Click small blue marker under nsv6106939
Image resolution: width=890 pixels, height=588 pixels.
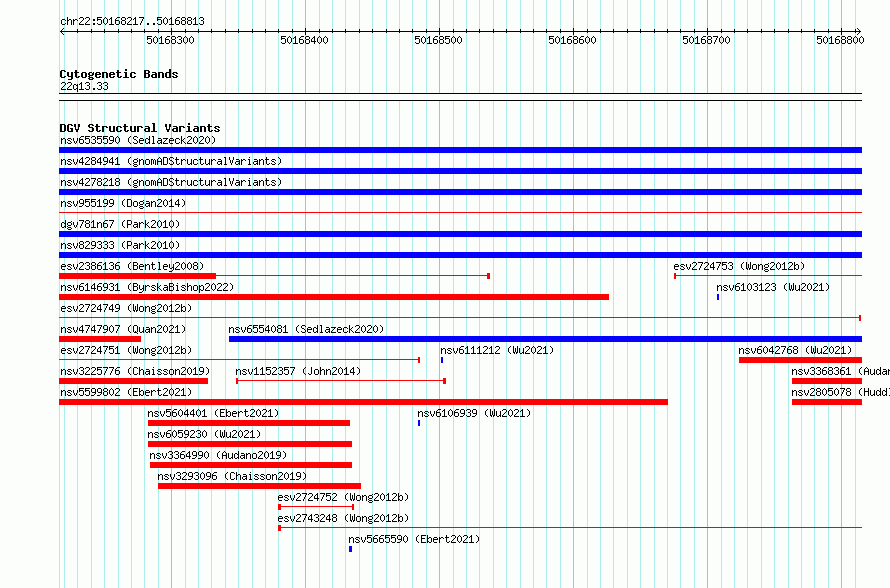tap(419, 423)
